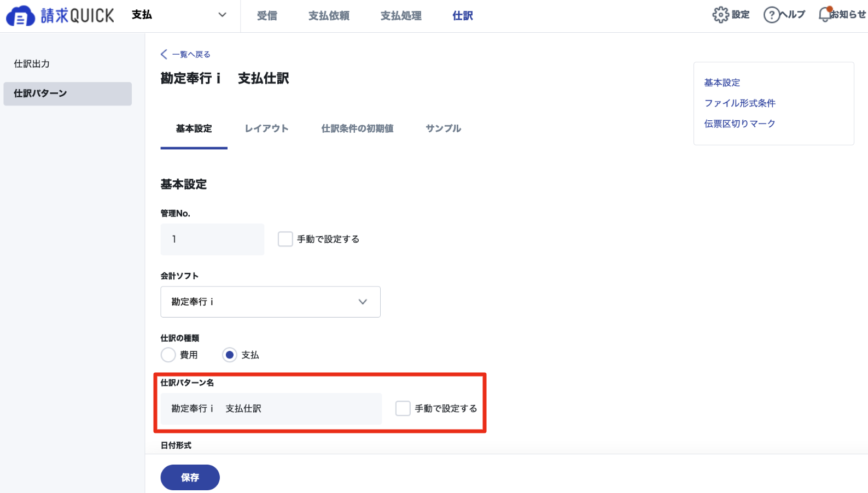This screenshot has width=868, height=493.
Task: Open help via the question mark icon
Action: (x=771, y=15)
